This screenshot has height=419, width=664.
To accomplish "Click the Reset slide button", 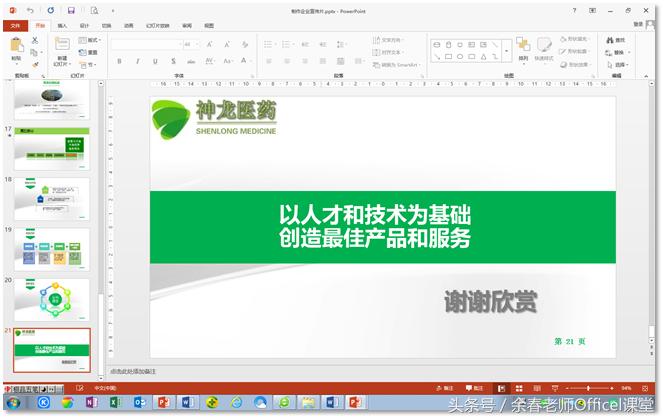I will click(x=89, y=53).
